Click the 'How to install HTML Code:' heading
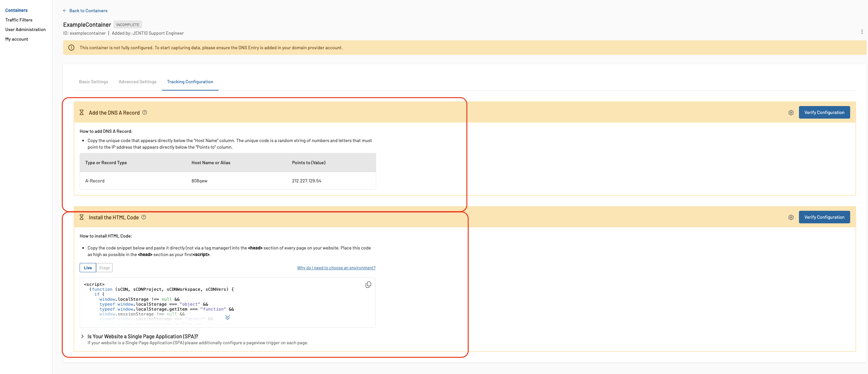 coord(106,236)
